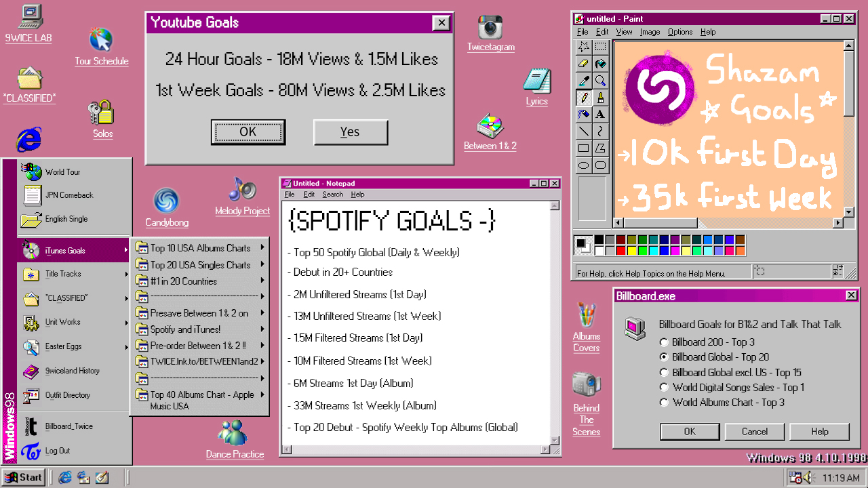Select the Line tool in Paint
Screen dimensions: 868x488
[x=583, y=131]
